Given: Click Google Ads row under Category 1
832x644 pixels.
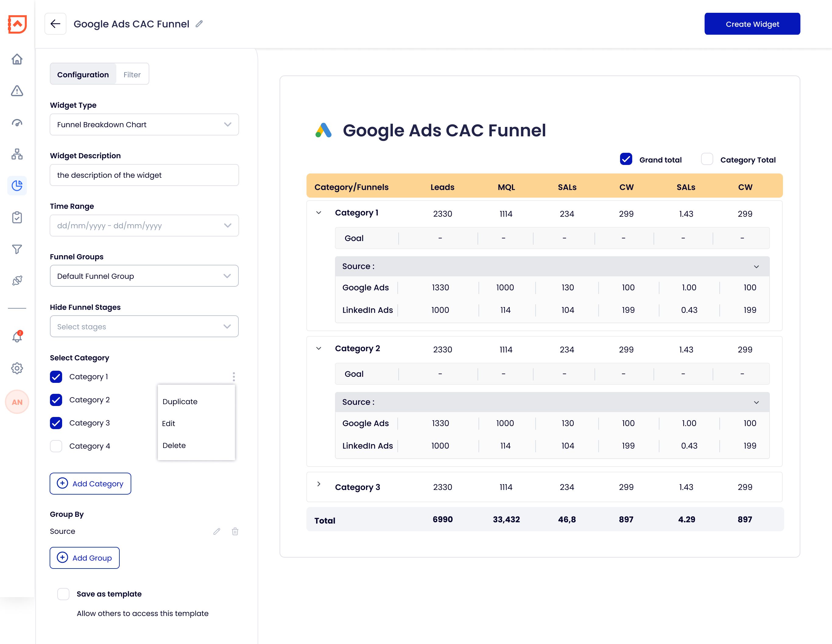Looking at the screenshot, I should click(x=552, y=287).
